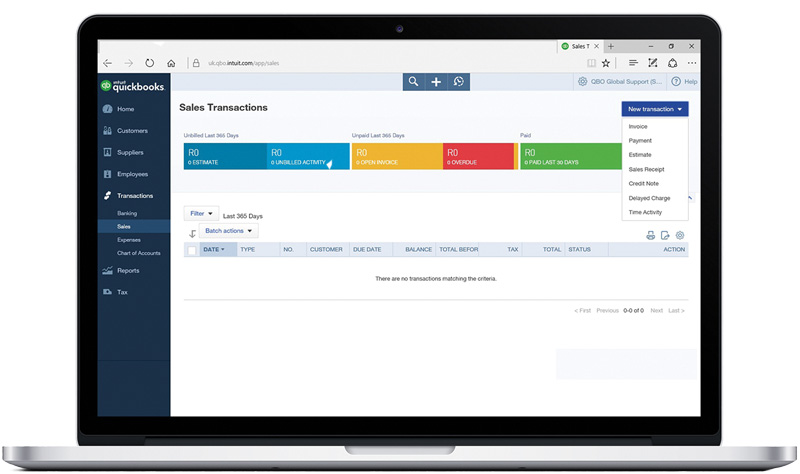Screen dimensions: 800x474
Task: Open table settings gear above Action column
Action: click(x=680, y=236)
